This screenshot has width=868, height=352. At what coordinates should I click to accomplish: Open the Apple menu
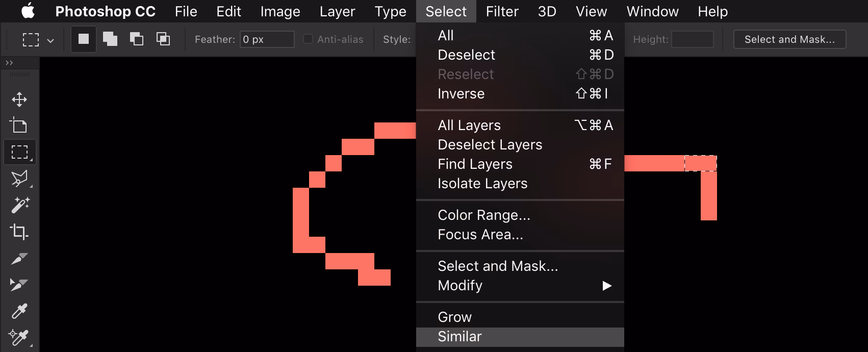[x=28, y=11]
